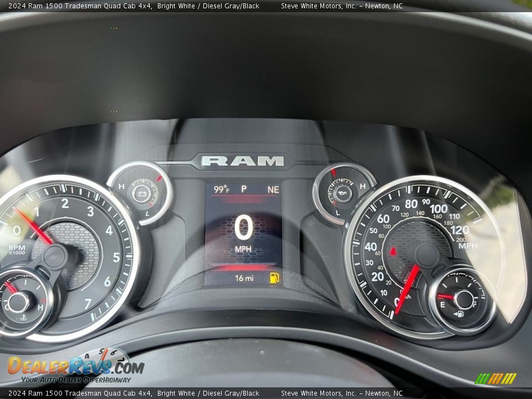Click the P gear indicator

click(x=244, y=189)
